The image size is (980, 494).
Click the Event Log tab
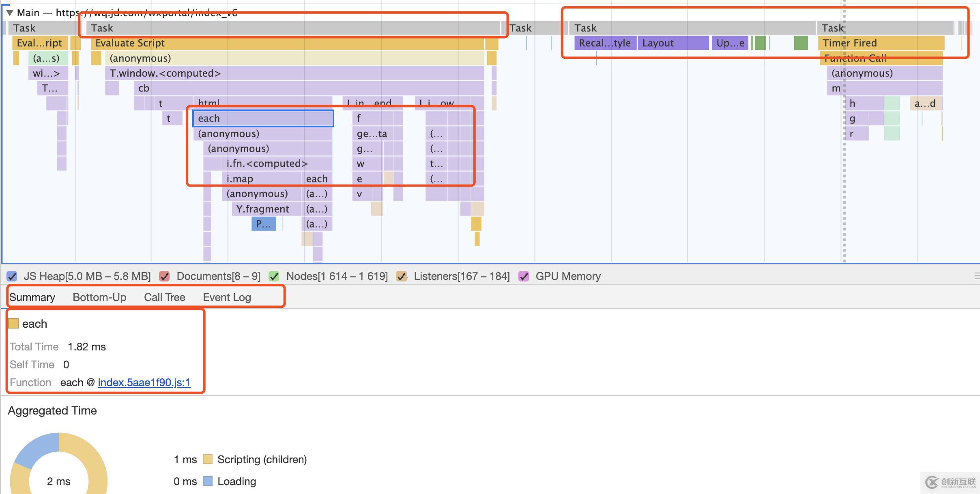228,297
